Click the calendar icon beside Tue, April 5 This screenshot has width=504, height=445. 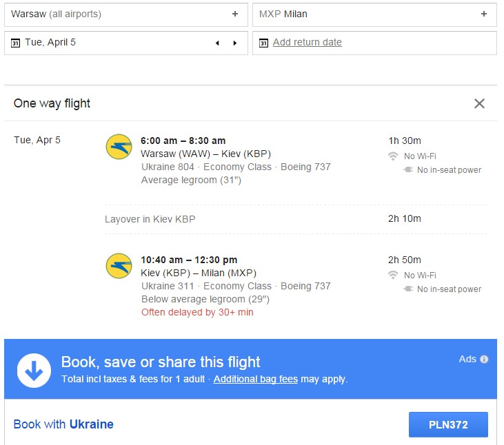(15, 43)
